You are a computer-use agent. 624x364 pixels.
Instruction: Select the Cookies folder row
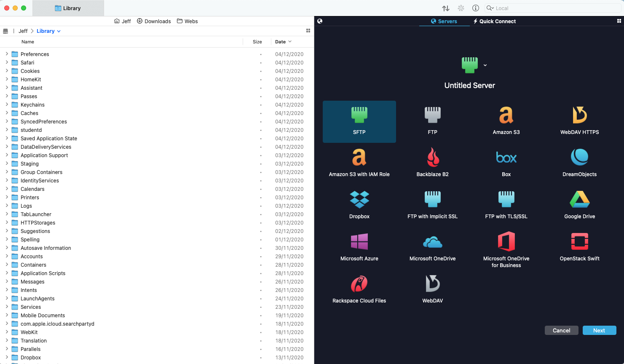(x=157, y=71)
